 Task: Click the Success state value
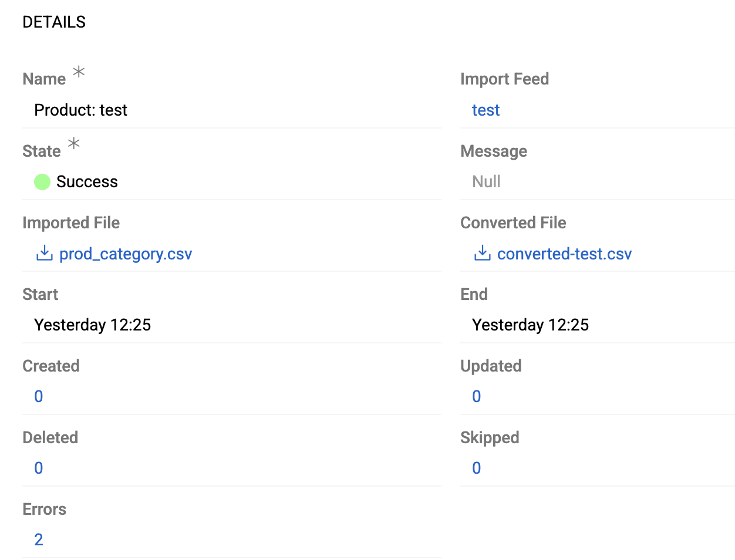(87, 182)
